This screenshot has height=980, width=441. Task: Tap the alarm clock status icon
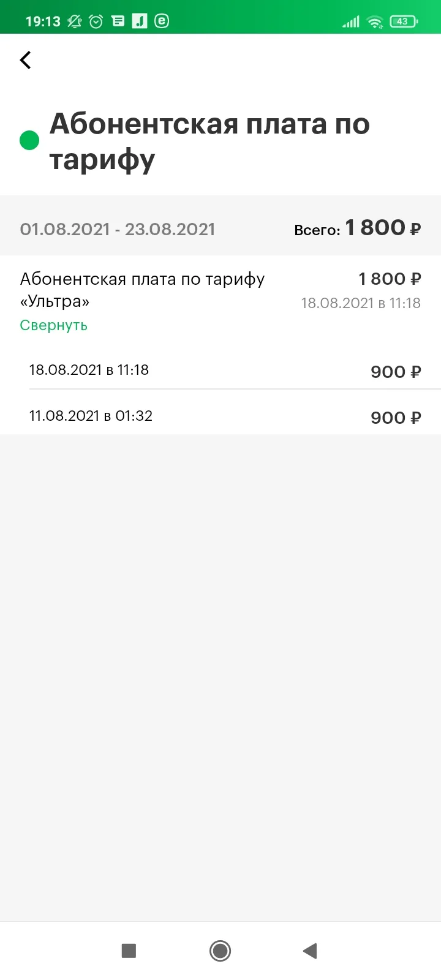(96, 21)
